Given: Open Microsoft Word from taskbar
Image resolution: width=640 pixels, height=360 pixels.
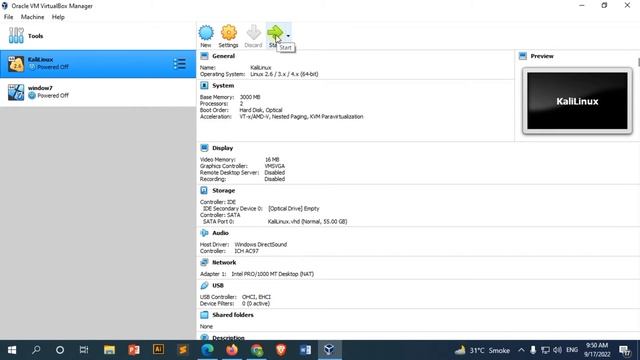Looking at the screenshot, I should point(305,350).
